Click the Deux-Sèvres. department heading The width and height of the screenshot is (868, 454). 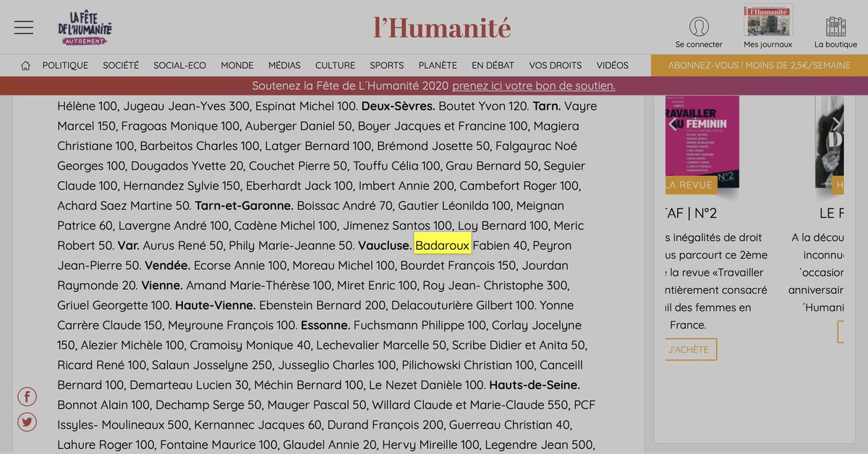(399, 106)
